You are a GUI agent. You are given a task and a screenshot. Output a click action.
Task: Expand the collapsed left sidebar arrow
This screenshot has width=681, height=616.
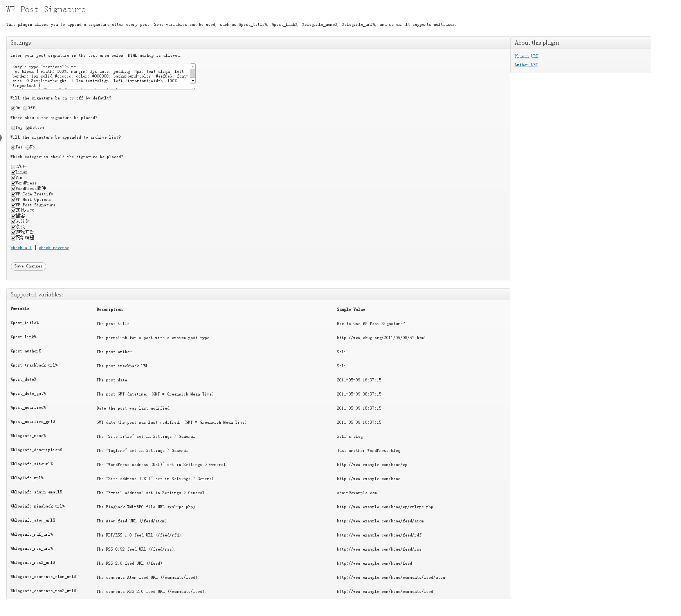[2, 137]
